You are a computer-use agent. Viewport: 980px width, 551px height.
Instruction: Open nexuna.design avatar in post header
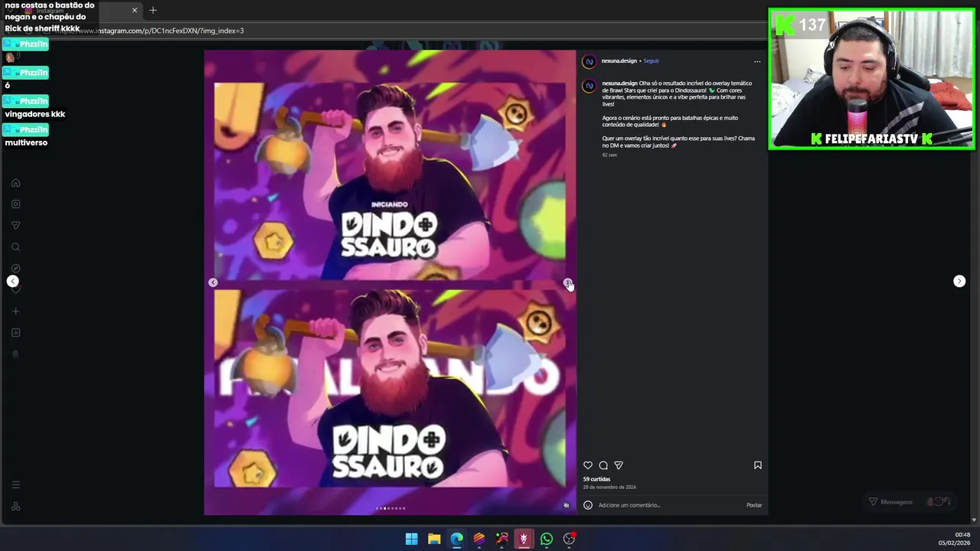[589, 61]
